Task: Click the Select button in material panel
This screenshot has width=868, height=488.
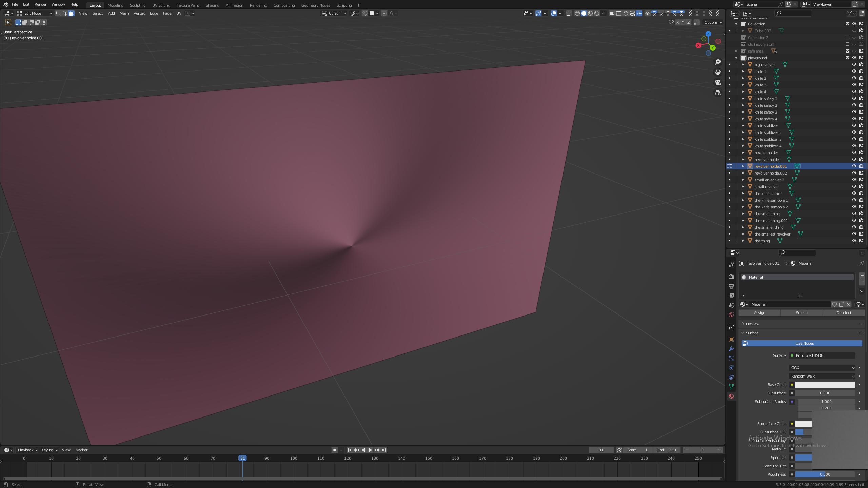Action: pos(801,313)
